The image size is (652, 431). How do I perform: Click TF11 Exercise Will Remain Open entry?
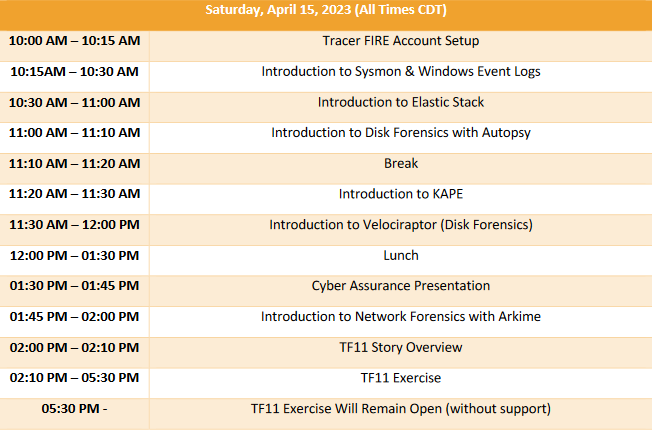pyautogui.click(x=400, y=409)
